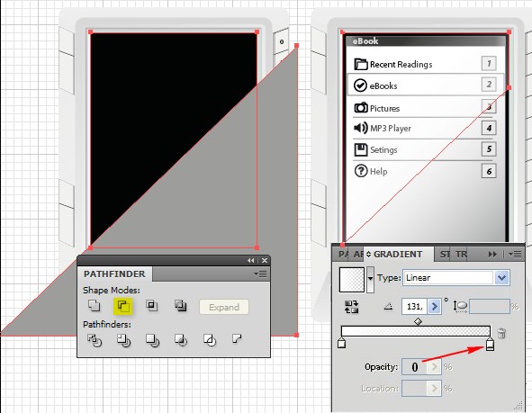532x413 pixels.
Task: Click the PATHFINDER panel tab
Action: coord(114,274)
